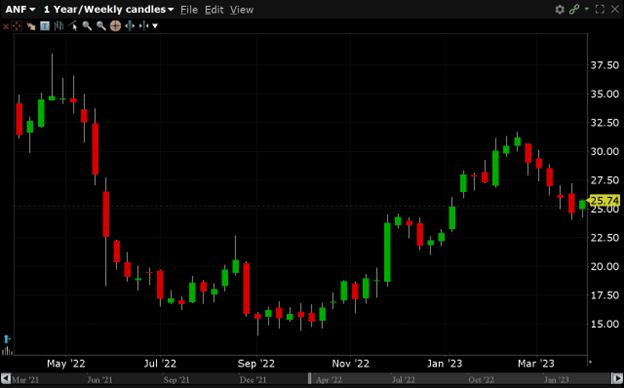
Task: Click the Sep '22 date axis label
Action: click(256, 364)
